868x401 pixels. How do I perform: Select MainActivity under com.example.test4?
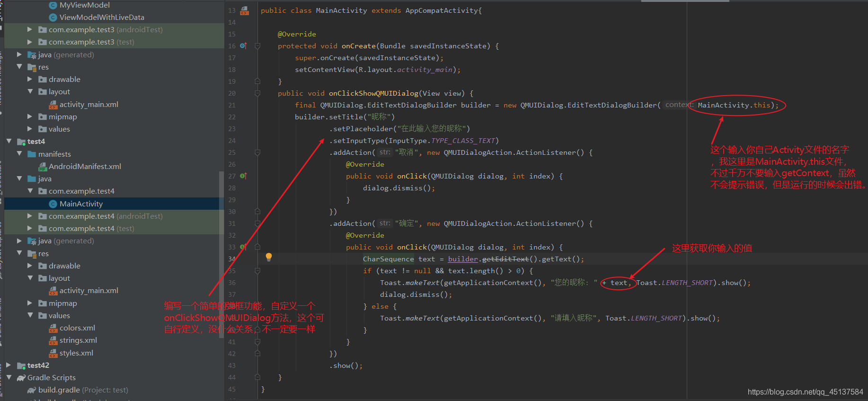pos(81,204)
